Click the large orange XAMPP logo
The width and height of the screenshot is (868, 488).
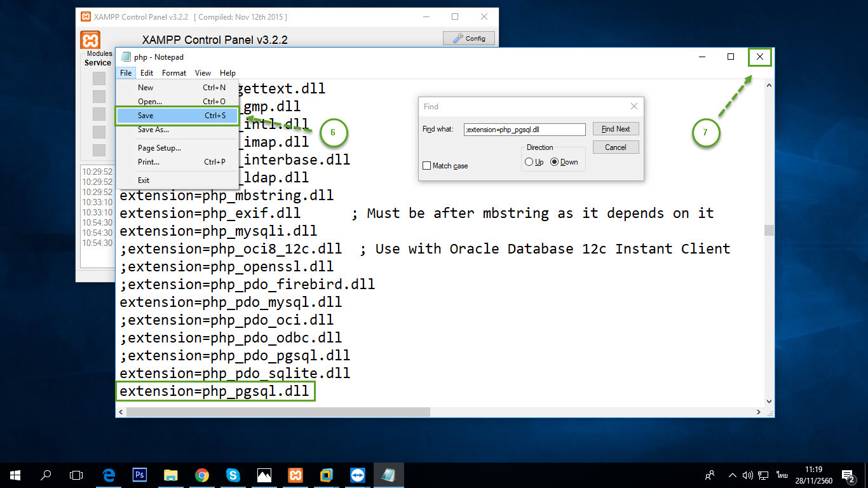point(90,40)
